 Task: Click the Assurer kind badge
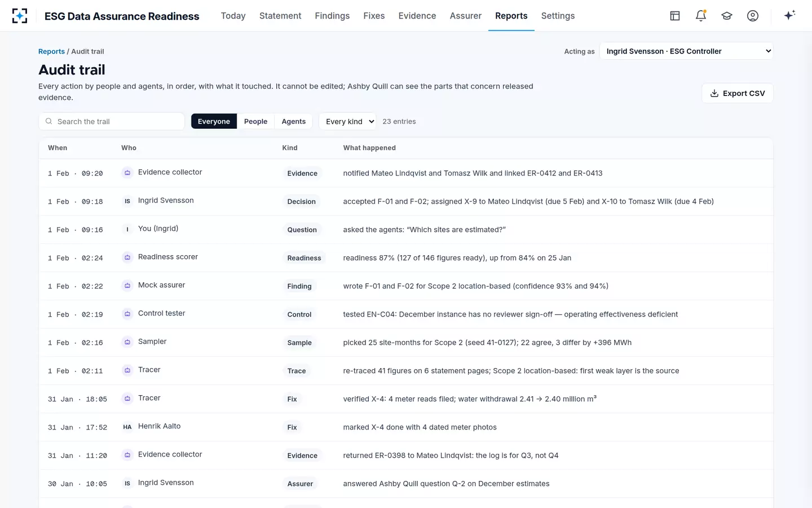point(300,484)
